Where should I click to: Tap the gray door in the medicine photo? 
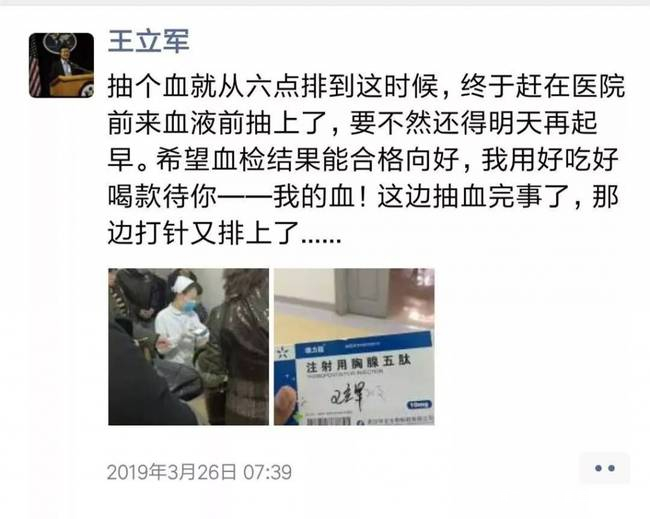coord(363,292)
